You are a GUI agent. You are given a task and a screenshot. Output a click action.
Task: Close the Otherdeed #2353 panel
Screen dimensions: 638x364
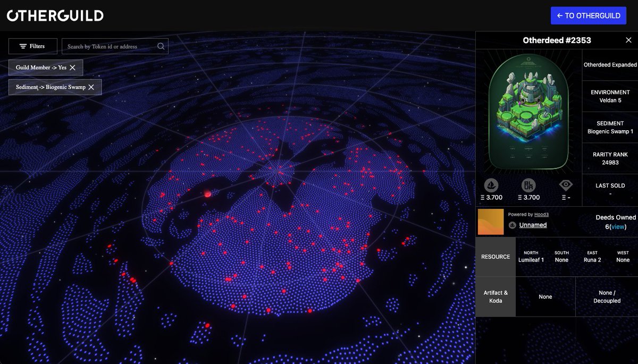[628, 40]
